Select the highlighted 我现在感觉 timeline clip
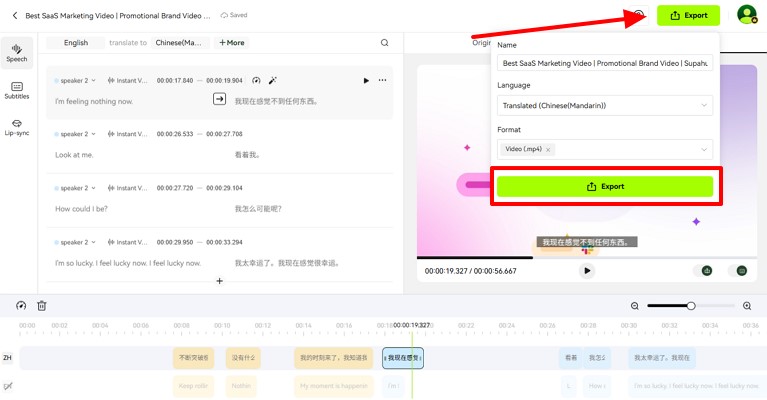The height and width of the screenshot is (400, 767). [403, 358]
